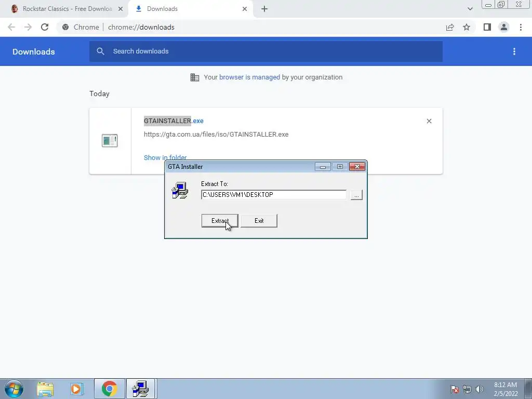Open GTAINSTALLER.exe file link
Viewport: 532px width, 399px height.
[174, 121]
